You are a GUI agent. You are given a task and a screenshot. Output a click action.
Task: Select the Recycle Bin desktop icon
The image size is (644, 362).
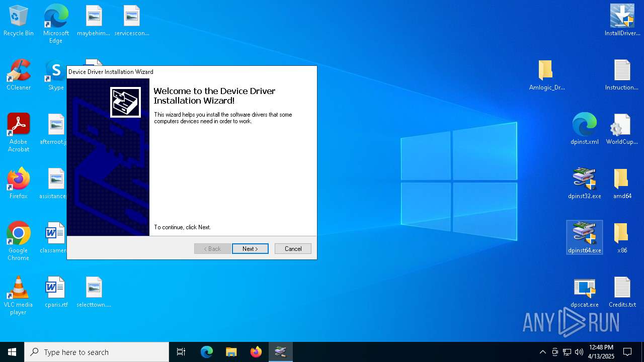tap(19, 21)
